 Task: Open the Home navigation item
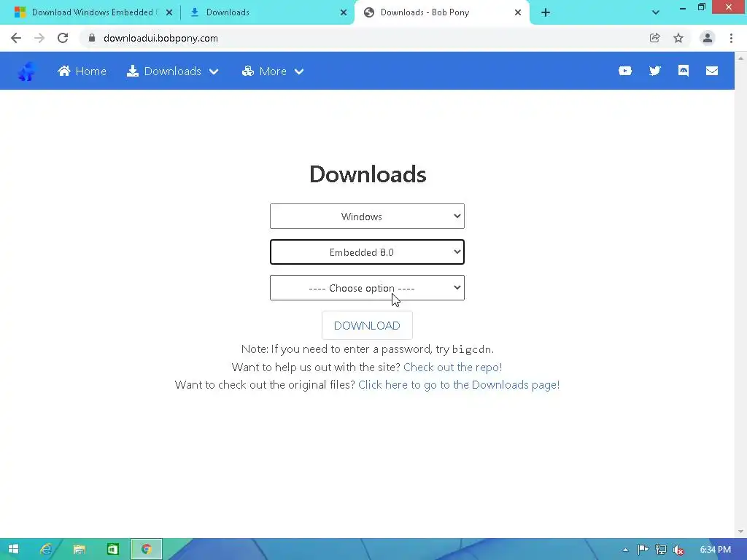coord(82,71)
